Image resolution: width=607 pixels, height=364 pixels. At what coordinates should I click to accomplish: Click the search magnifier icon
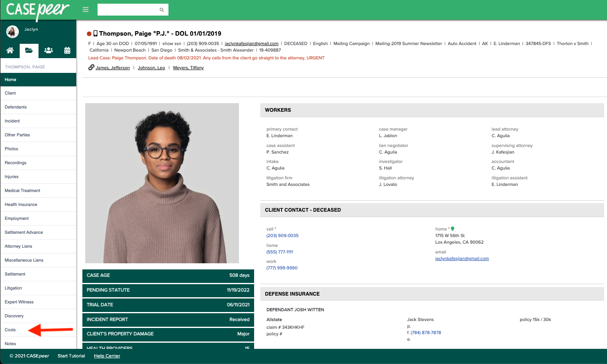tap(161, 9)
